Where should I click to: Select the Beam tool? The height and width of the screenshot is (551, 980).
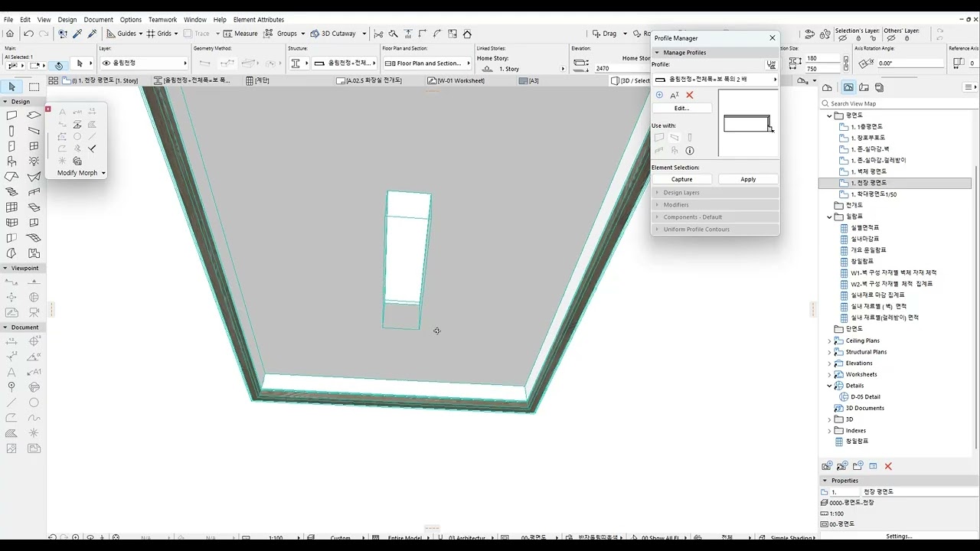point(34,131)
